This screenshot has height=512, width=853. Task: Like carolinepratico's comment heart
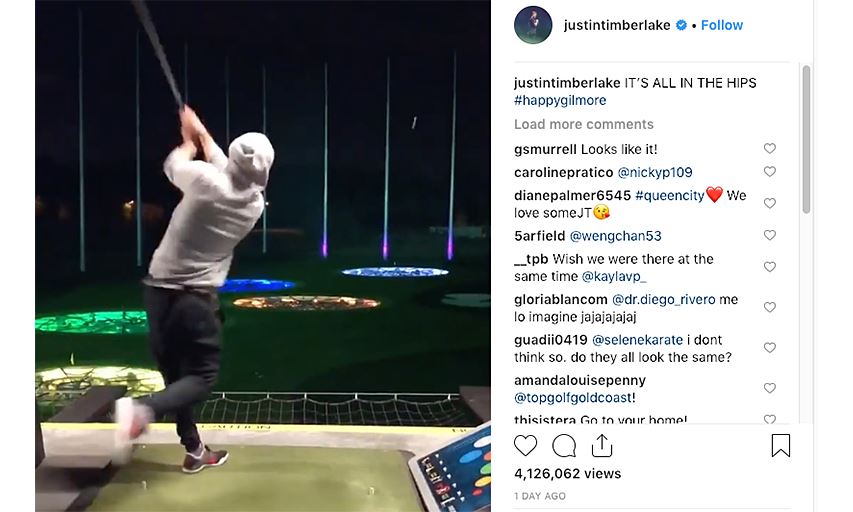[769, 171]
